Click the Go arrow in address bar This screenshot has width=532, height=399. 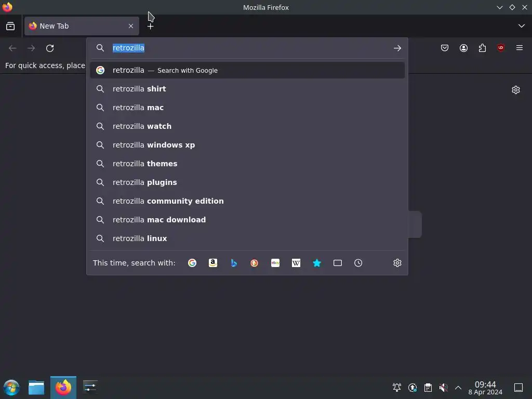pyautogui.click(x=397, y=48)
